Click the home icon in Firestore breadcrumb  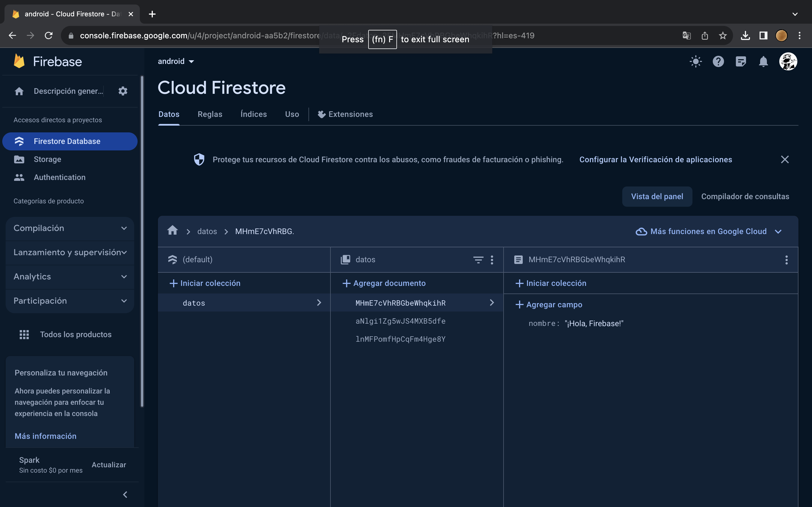(x=173, y=231)
